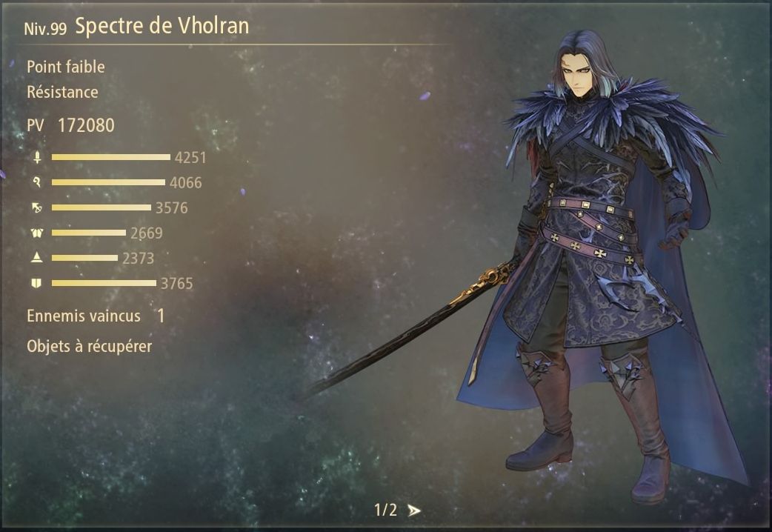Click the elemental attack swirl icon
The height and width of the screenshot is (532, 772).
click(37, 182)
